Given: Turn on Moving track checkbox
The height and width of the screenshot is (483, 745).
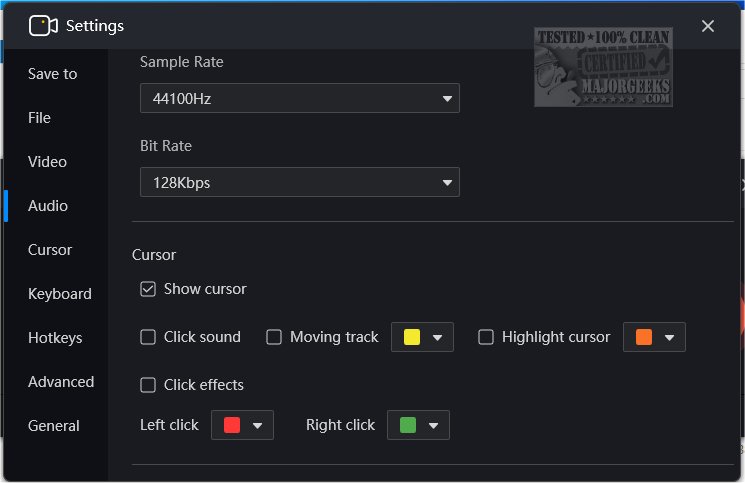Looking at the screenshot, I should pos(274,337).
